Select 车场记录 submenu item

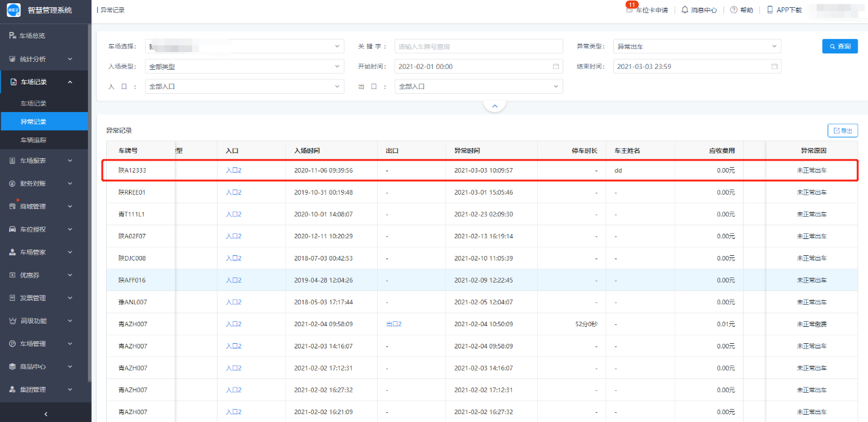point(34,104)
